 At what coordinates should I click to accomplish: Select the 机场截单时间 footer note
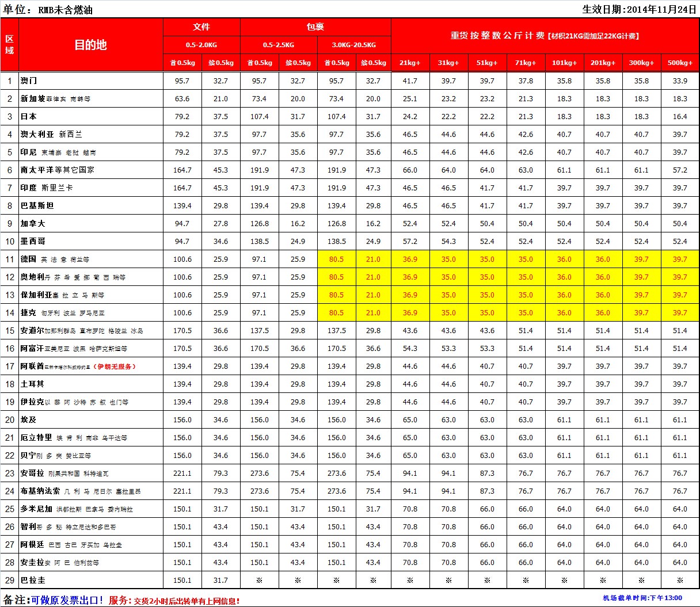click(642, 598)
